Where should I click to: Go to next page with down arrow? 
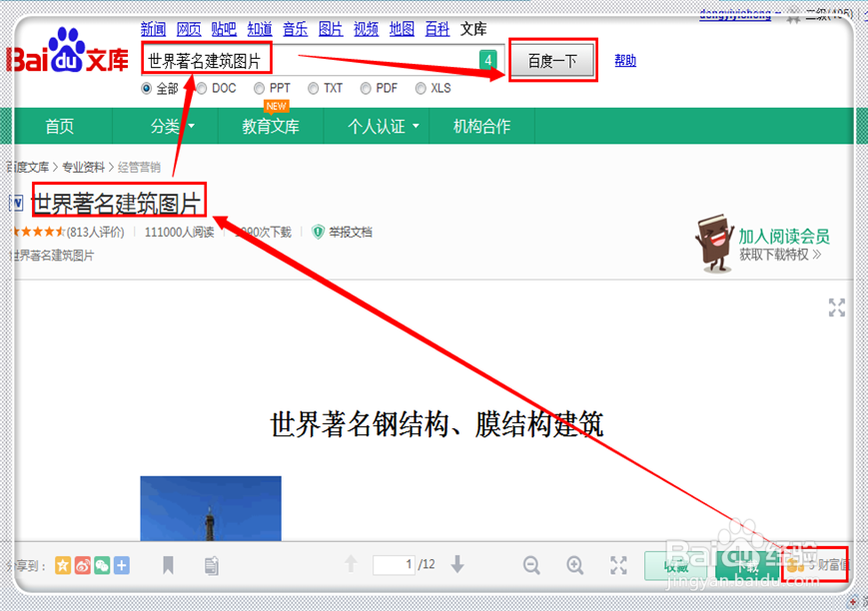(x=455, y=564)
